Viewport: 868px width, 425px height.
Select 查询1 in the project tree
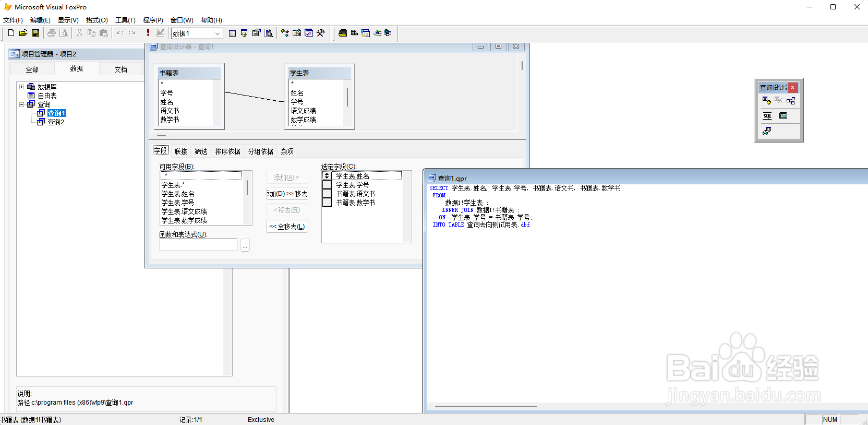[x=56, y=113]
